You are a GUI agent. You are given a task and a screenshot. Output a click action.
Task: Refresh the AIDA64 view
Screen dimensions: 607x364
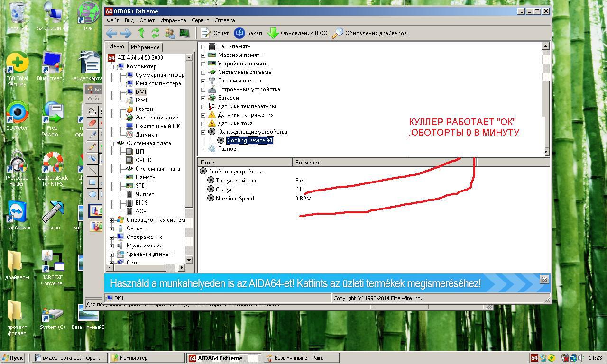(x=155, y=33)
